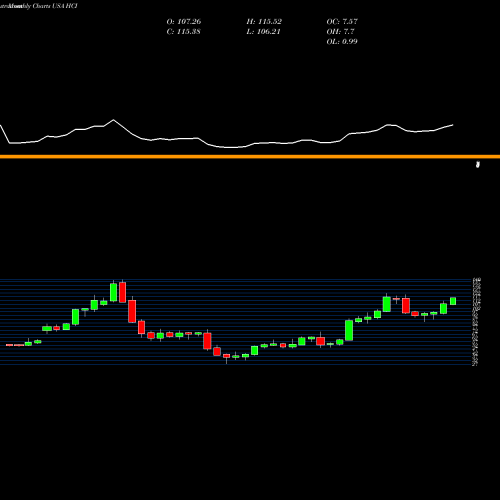500x500 pixels.
Task: Click the OC: 7.57 reading
Action: click(x=342, y=21)
